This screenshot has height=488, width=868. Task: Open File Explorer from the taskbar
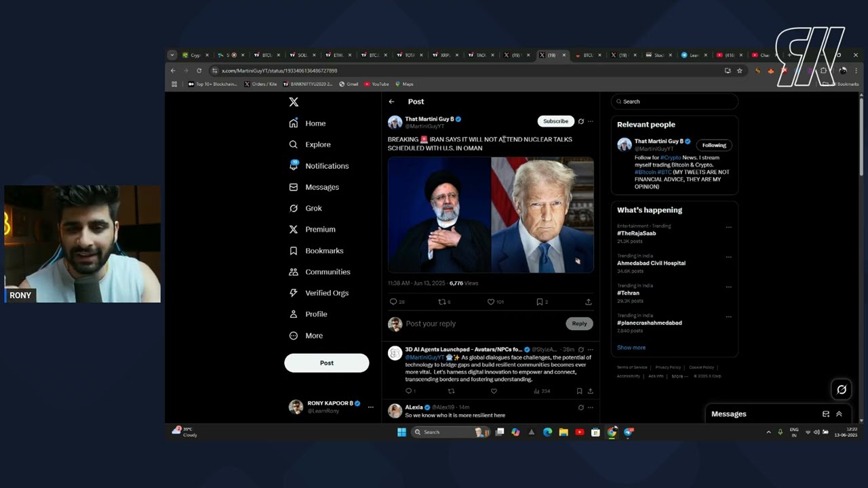click(x=564, y=432)
